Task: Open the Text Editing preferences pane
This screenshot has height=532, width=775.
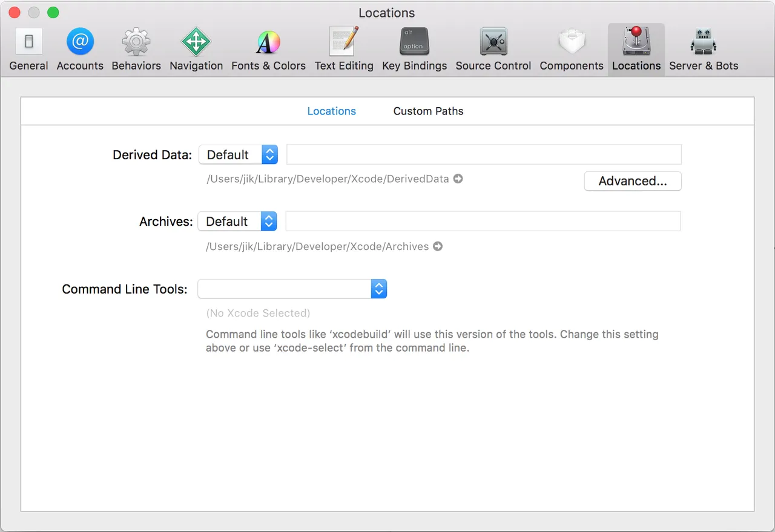Action: (344, 50)
